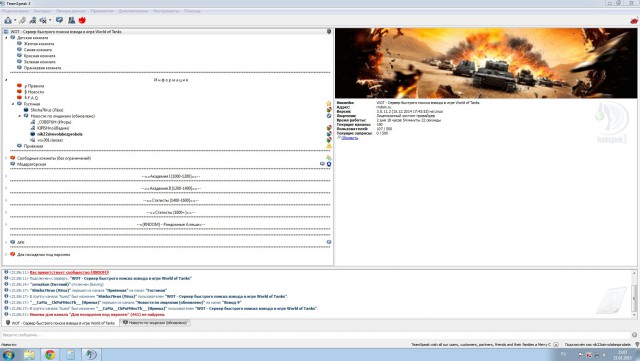Click the blue chat bubble toolbar icon
Viewport: 640px width, 361px height.
pos(60,20)
